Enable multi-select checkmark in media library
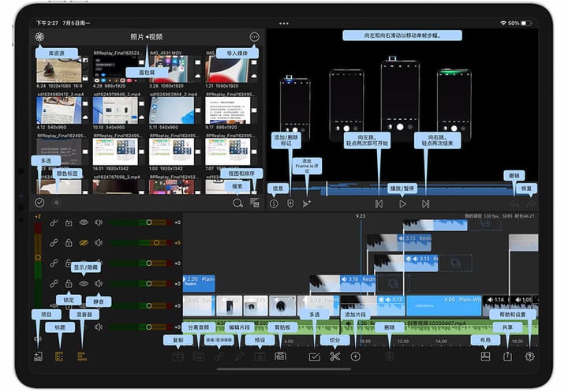 click(x=39, y=203)
